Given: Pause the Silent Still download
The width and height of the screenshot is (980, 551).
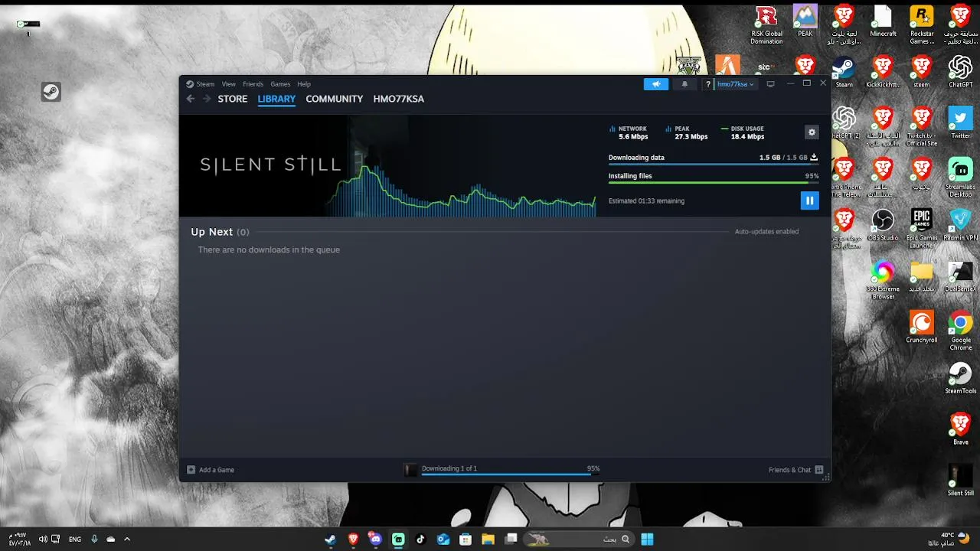Looking at the screenshot, I should 809,201.
